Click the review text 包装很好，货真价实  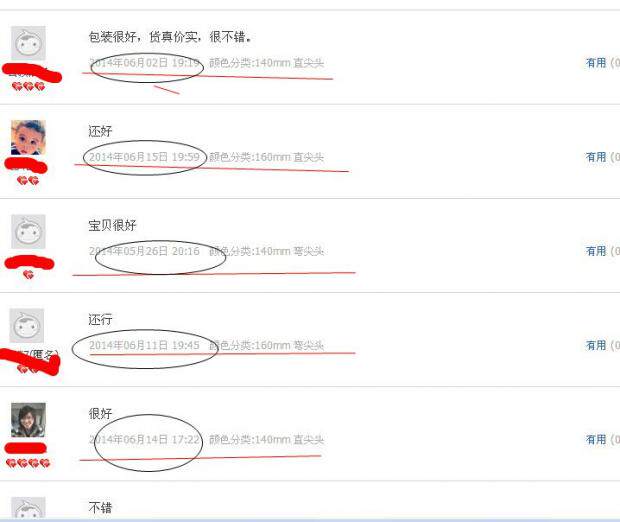tap(143, 37)
